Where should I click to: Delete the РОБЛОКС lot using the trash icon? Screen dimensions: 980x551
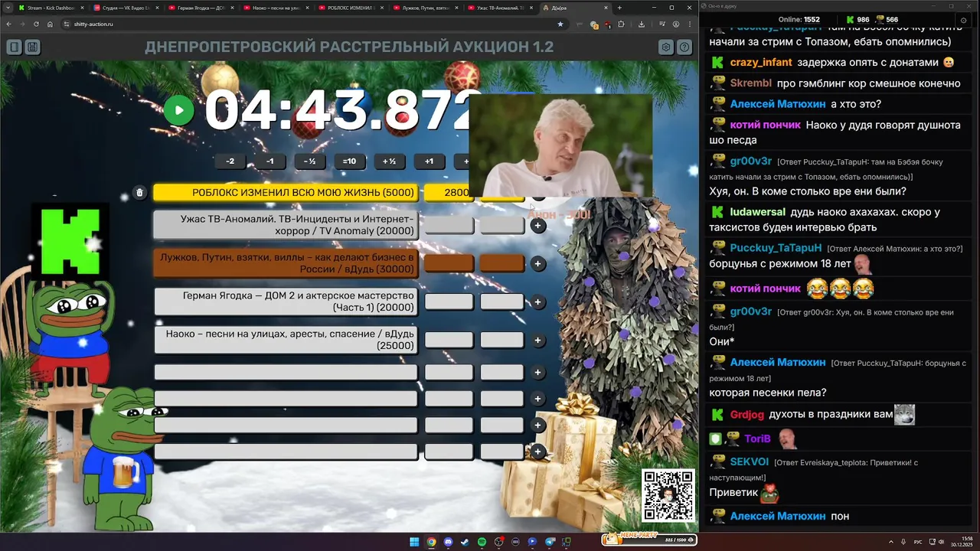(139, 193)
